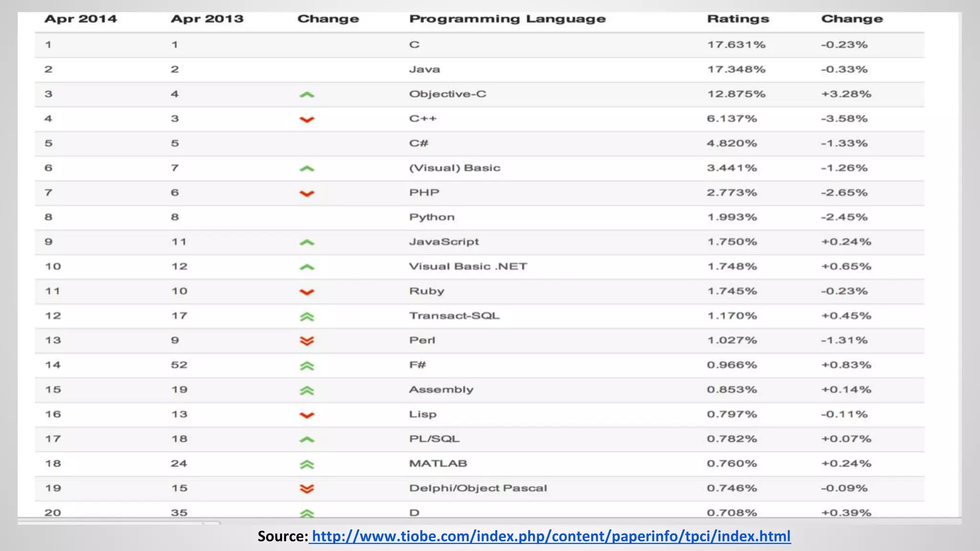The width and height of the screenshot is (980, 551).
Task: Click the Apr 2013 column header
Action: click(x=207, y=19)
